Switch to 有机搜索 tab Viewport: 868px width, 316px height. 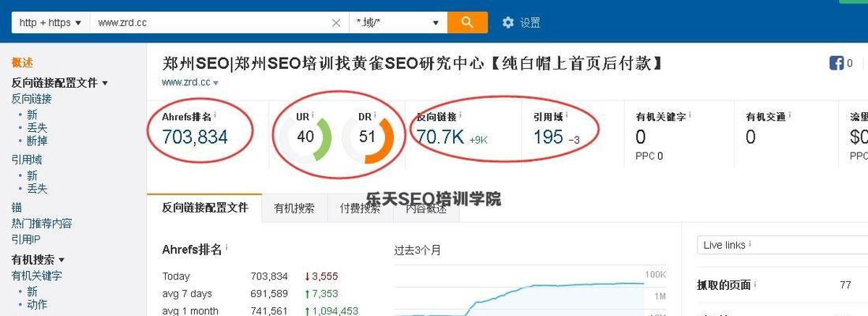click(294, 209)
